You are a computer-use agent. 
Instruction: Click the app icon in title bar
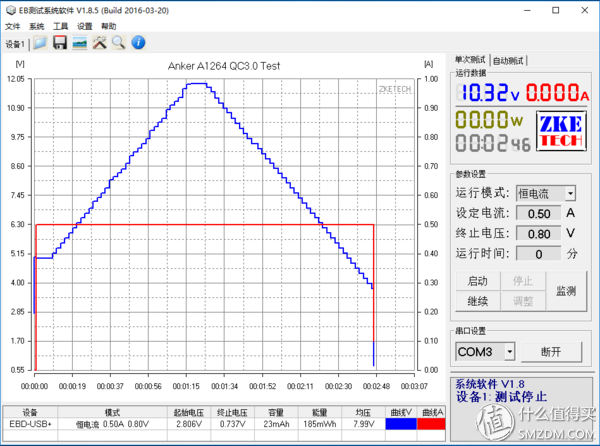11,10
